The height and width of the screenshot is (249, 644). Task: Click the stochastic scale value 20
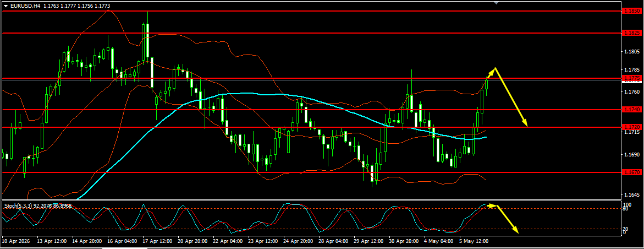point(626,229)
